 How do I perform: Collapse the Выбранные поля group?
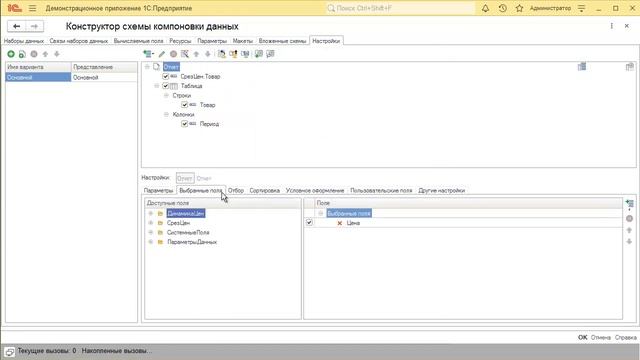(x=321, y=213)
